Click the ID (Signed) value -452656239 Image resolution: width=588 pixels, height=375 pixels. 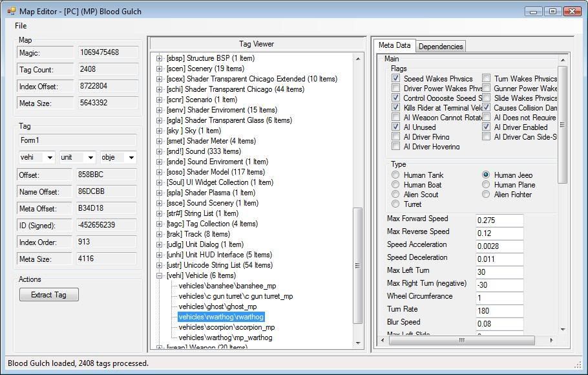coord(106,225)
